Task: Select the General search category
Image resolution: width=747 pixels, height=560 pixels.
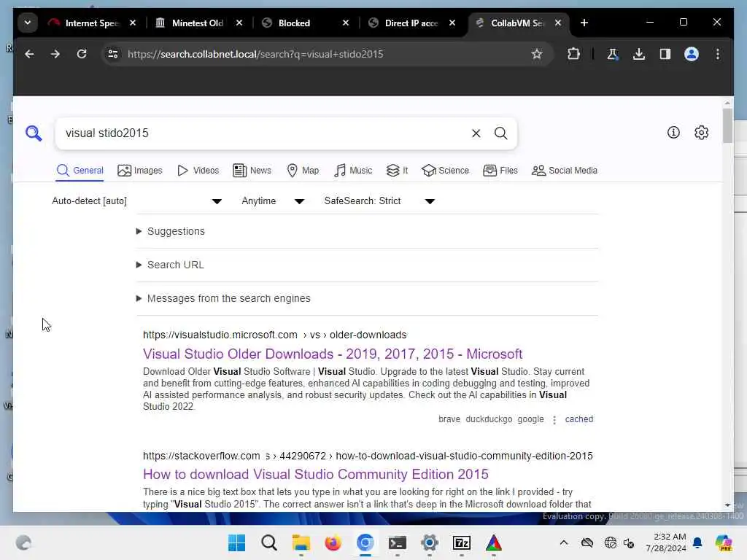Action: 80,171
